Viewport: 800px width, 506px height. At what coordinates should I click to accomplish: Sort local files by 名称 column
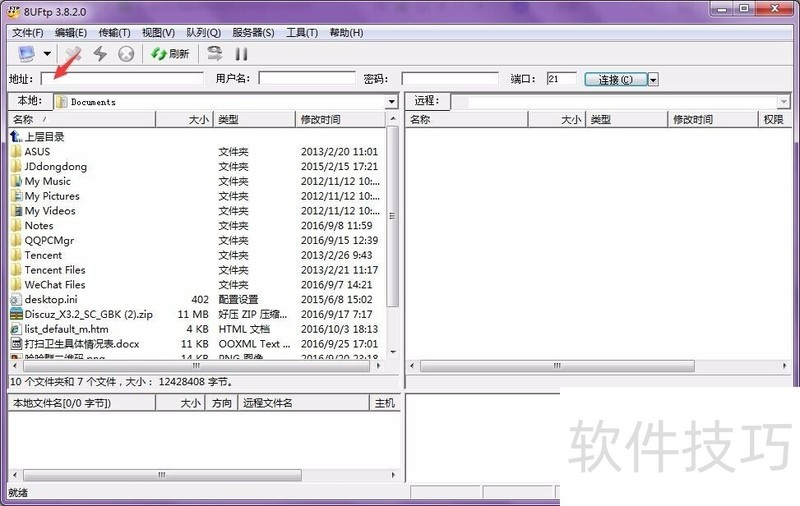(x=82, y=119)
